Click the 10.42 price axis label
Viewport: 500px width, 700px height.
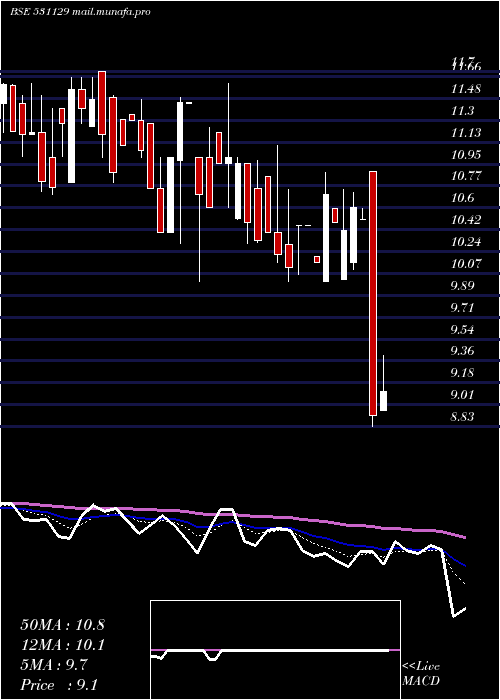tap(466, 219)
